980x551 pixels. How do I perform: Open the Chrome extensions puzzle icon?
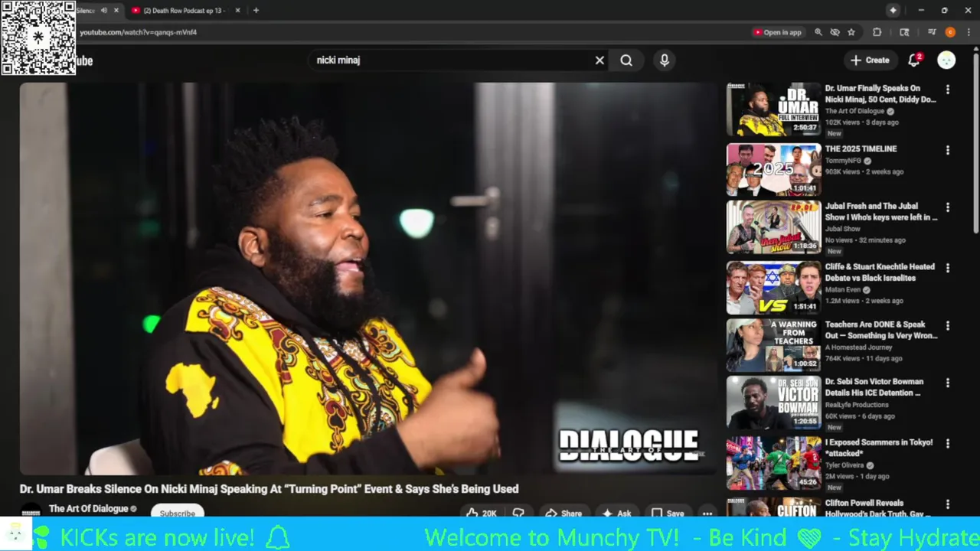[877, 32]
